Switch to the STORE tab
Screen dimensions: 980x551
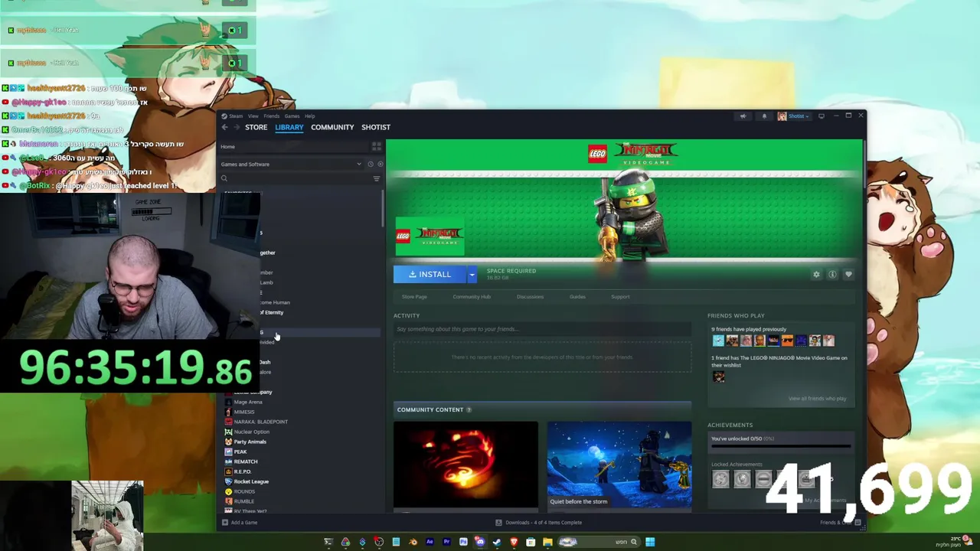pyautogui.click(x=256, y=127)
